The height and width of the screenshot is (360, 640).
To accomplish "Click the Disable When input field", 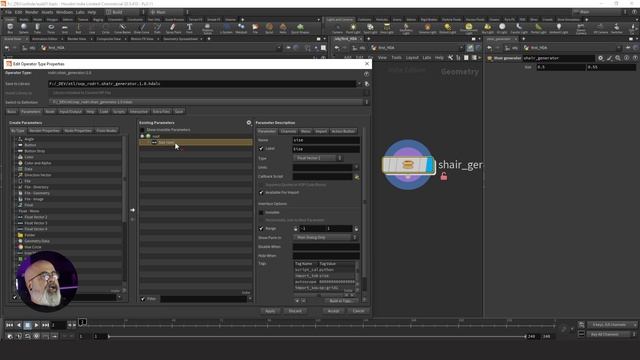I will (326, 247).
